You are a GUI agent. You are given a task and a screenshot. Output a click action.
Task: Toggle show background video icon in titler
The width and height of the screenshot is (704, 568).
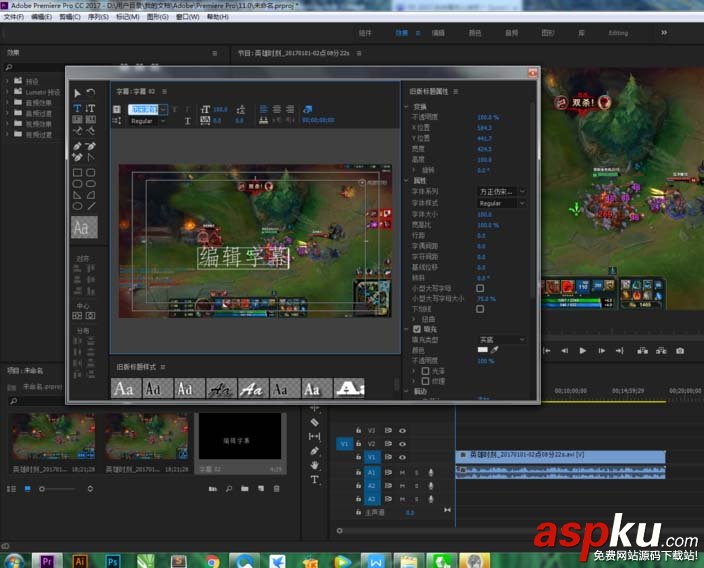308,109
